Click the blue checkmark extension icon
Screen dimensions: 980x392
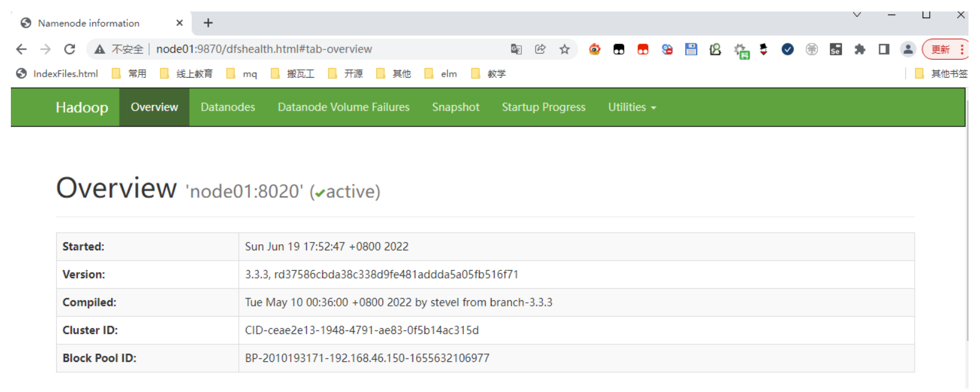788,49
